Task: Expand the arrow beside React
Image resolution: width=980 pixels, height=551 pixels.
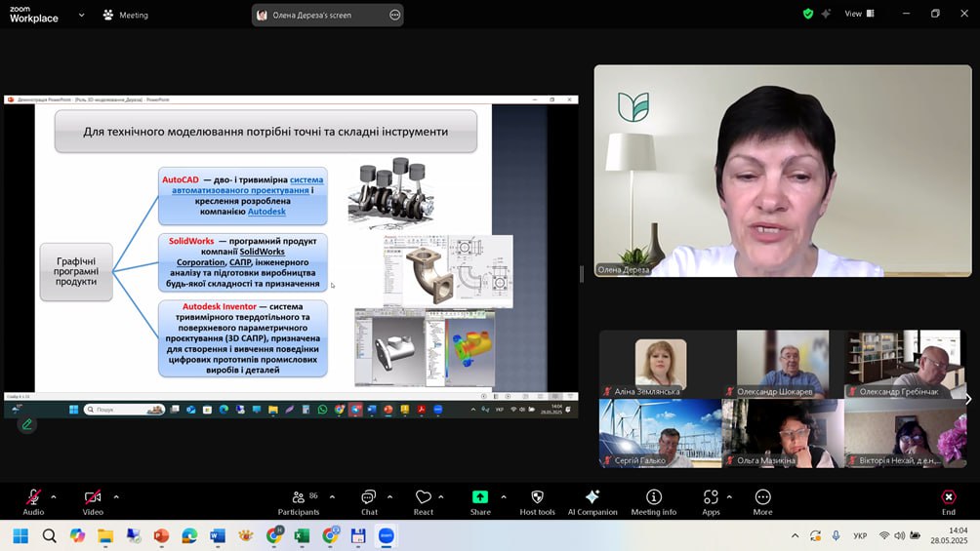Action: 441,497
